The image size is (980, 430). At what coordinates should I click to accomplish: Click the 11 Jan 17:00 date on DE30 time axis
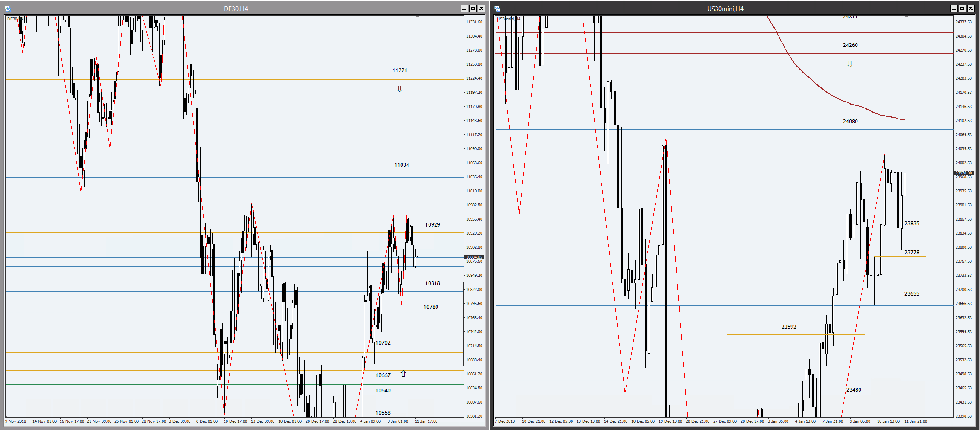coord(426,421)
